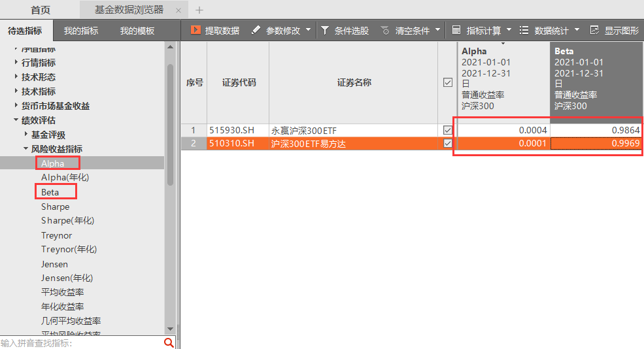Select the Sharpe indicator
The image size is (644, 349).
coord(55,207)
